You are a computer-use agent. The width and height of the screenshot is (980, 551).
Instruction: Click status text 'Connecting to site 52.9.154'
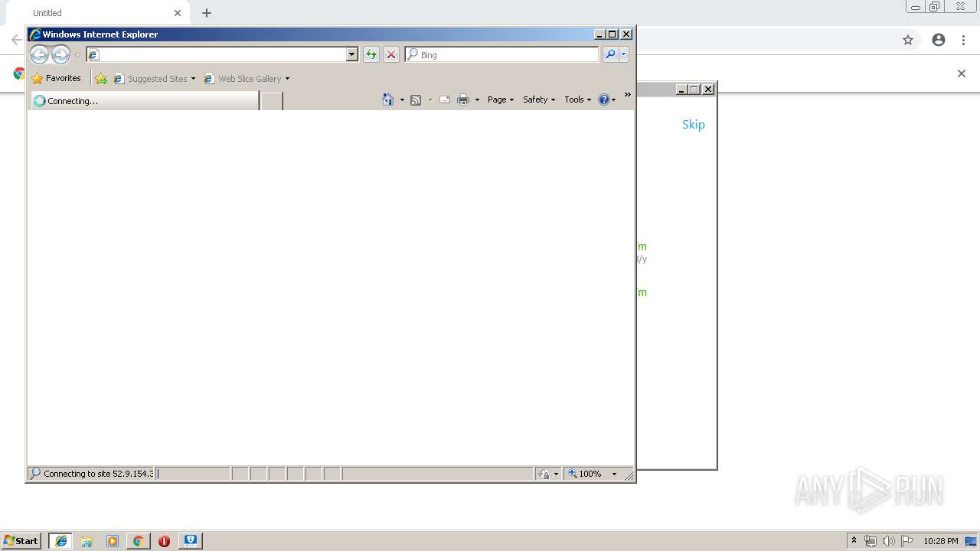98,474
